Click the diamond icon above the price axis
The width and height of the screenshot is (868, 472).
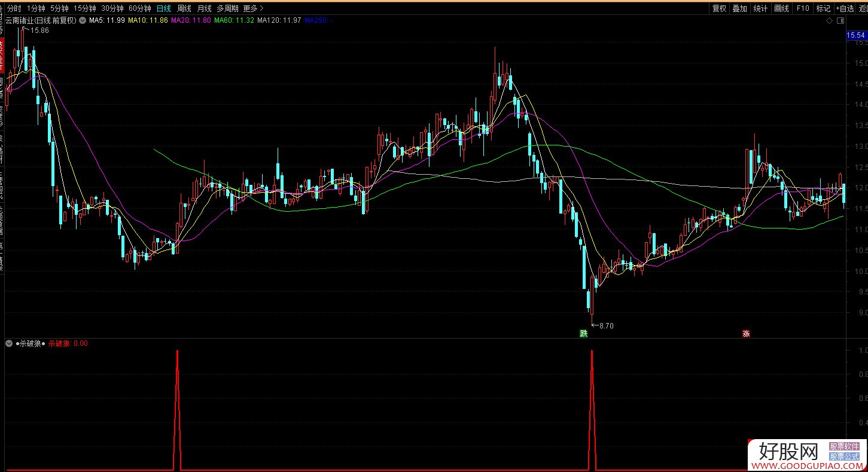point(829,21)
